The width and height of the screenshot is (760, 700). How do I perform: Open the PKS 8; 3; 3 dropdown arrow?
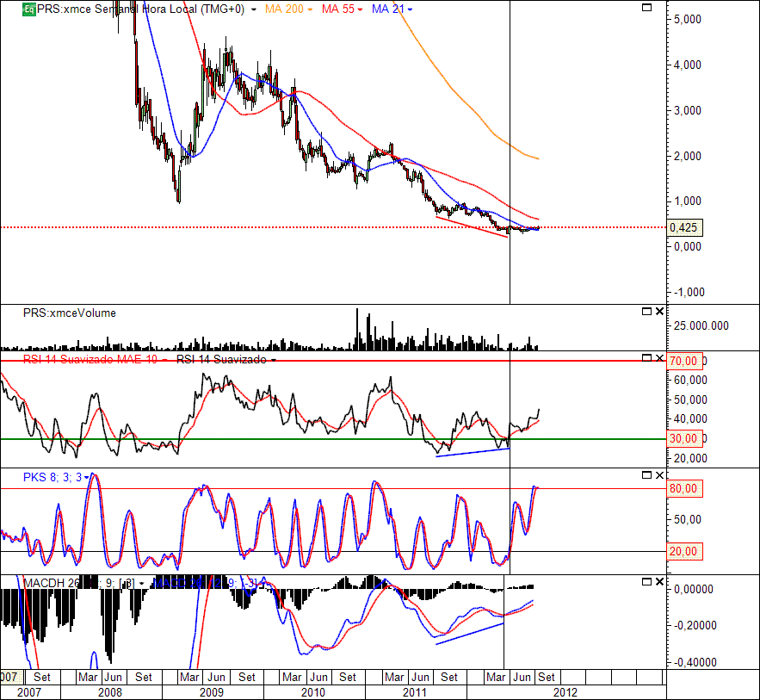(x=86, y=478)
